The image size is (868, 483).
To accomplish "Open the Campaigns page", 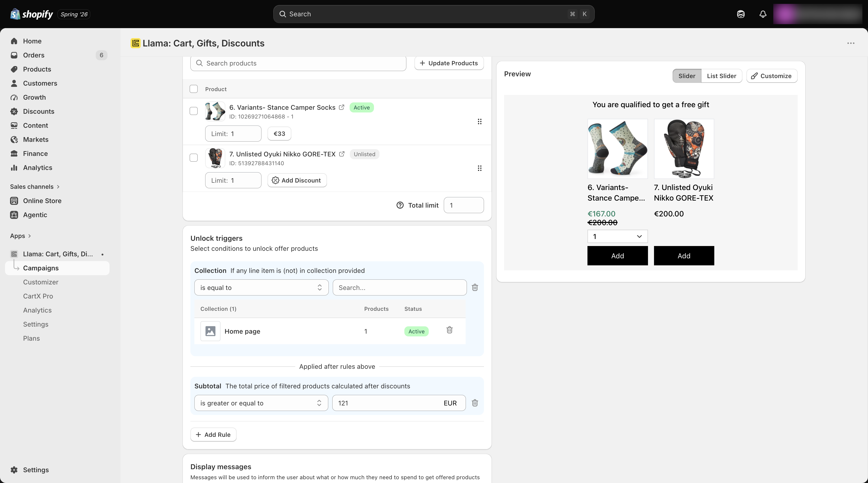I will click(57, 268).
